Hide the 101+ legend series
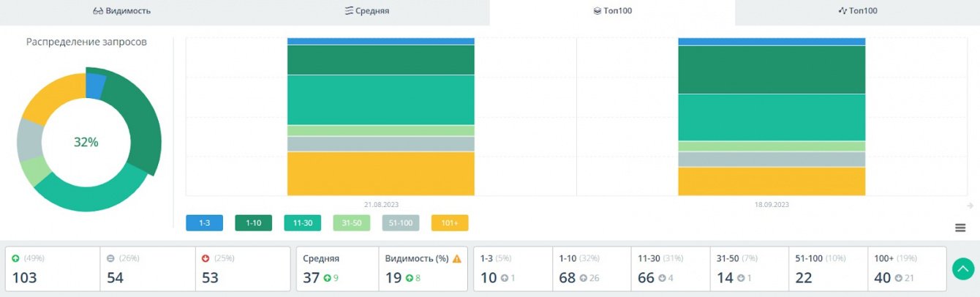 450,223
